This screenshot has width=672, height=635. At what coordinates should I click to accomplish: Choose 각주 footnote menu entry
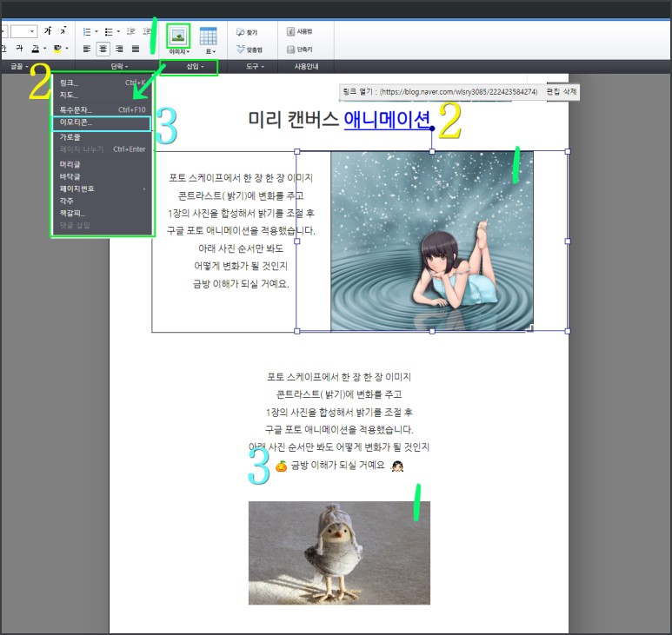tap(102, 201)
